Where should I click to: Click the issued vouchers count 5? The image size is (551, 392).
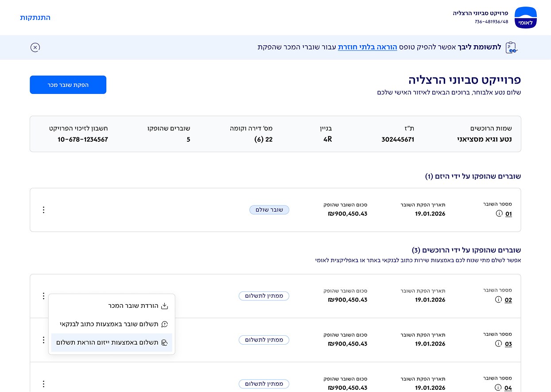[189, 140]
